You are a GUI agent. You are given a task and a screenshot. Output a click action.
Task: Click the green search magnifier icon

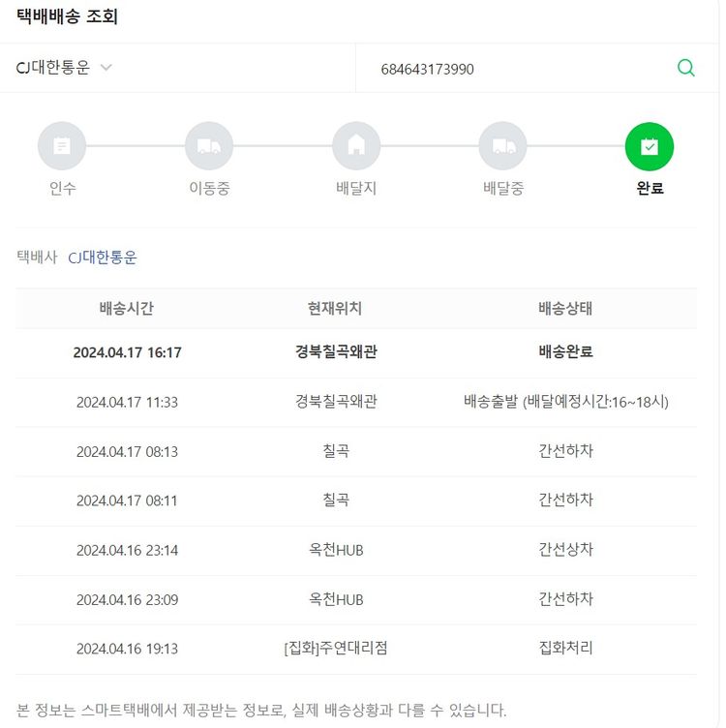[685, 68]
